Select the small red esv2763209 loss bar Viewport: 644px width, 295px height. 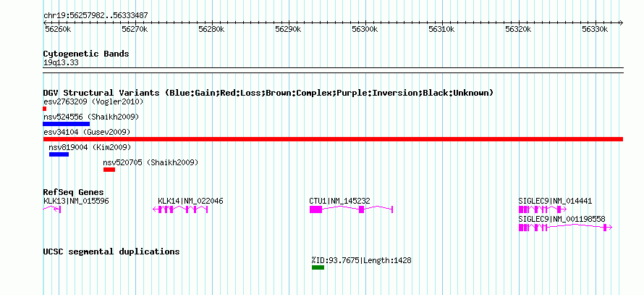pyautogui.click(x=44, y=109)
